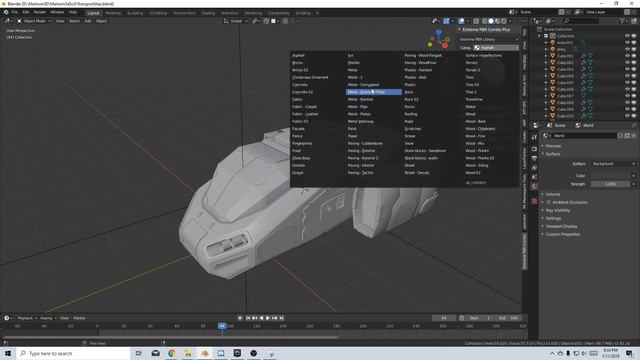Collapse the Surface panel
640x360 pixels.
pos(553,154)
